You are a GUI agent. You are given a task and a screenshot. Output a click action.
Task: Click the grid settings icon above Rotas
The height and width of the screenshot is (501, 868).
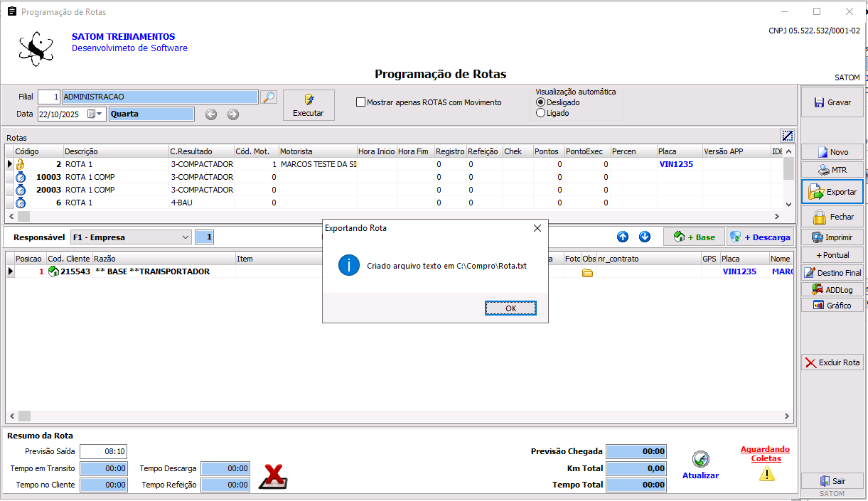coord(787,136)
